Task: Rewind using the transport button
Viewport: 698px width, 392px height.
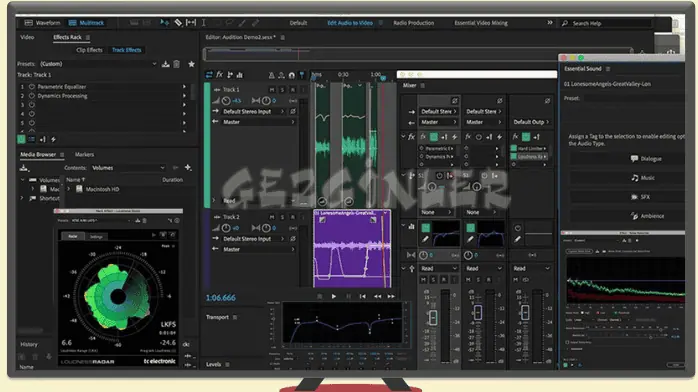Action: pyautogui.click(x=377, y=296)
